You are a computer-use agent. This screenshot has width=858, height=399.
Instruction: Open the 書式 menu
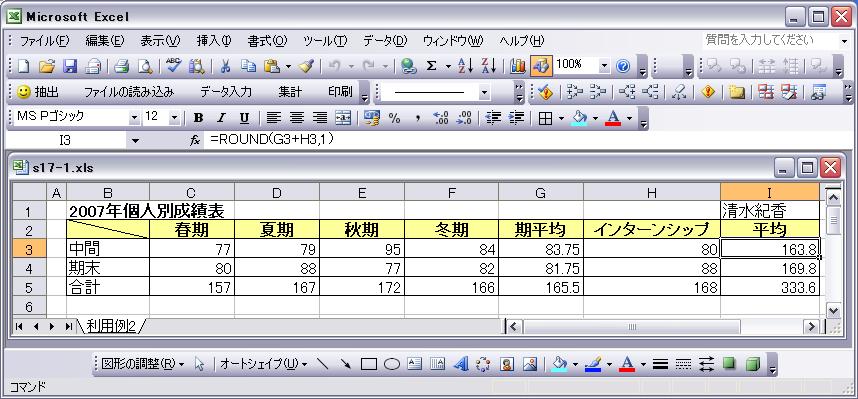[266, 41]
